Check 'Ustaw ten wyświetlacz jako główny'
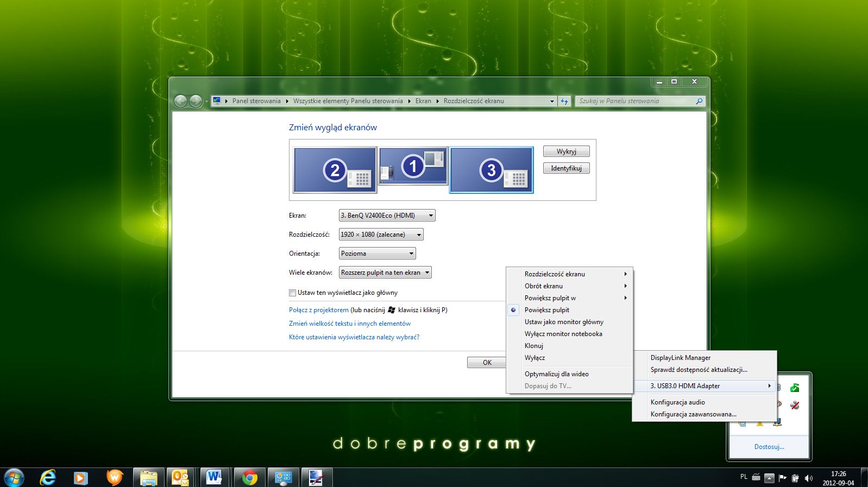868x487 pixels. (x=292, y=293)
